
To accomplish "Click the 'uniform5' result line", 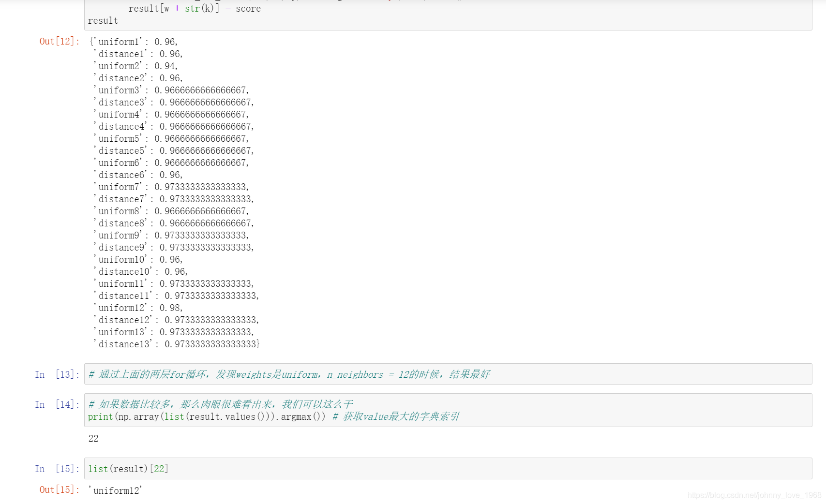I will pyautogui.click(x=171, y=138).
